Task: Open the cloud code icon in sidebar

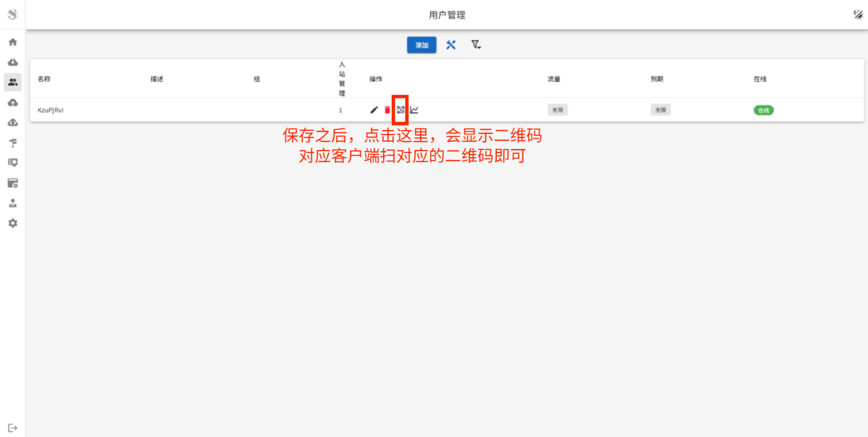Action: pos(13,123)
